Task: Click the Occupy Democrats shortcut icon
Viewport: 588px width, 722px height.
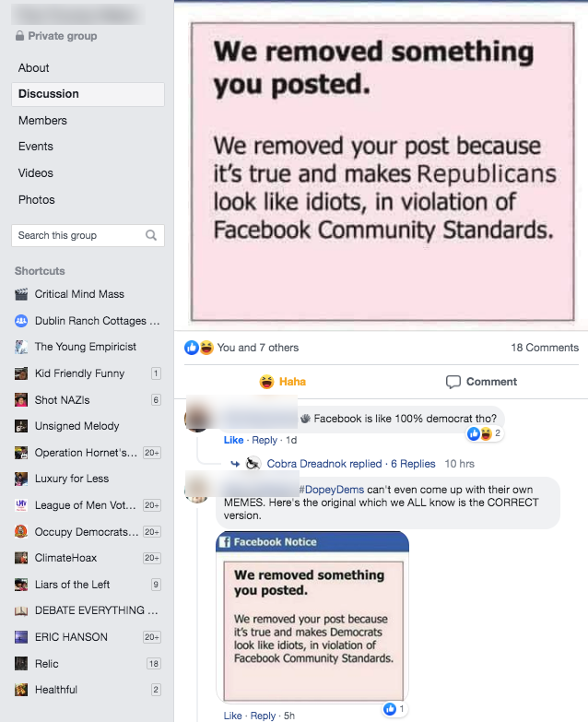Action: tap(21, 532)
